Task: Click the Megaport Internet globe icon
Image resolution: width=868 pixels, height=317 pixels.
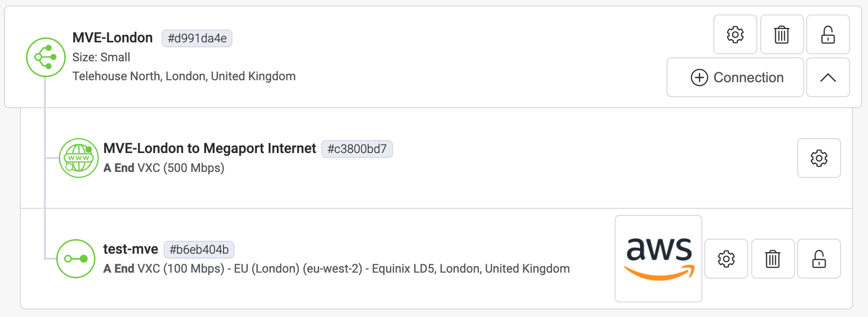Action: 79,158
